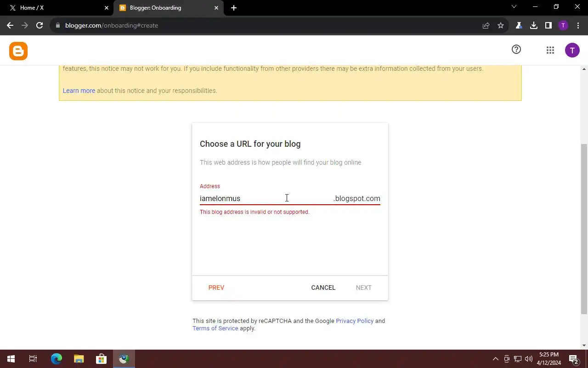Open the Help question mark icon
The width and height of the screenshot is (588, 368).
[x=516, y=49]
